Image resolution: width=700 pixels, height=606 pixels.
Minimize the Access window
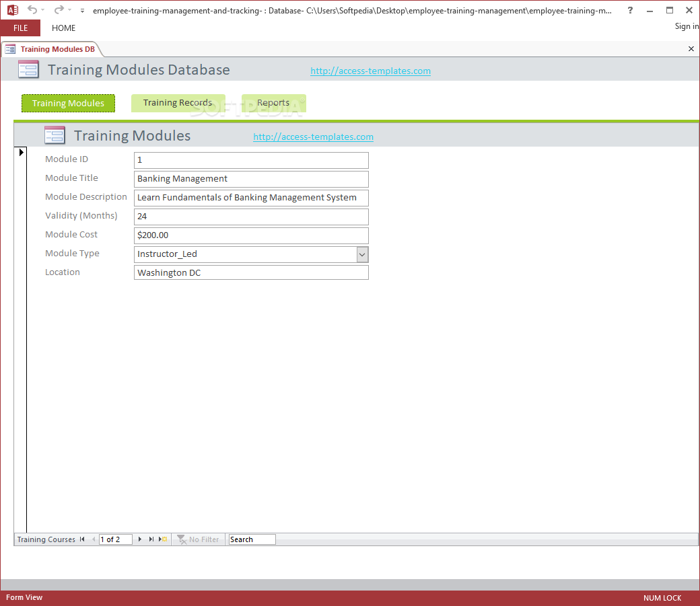pos(650,10)
